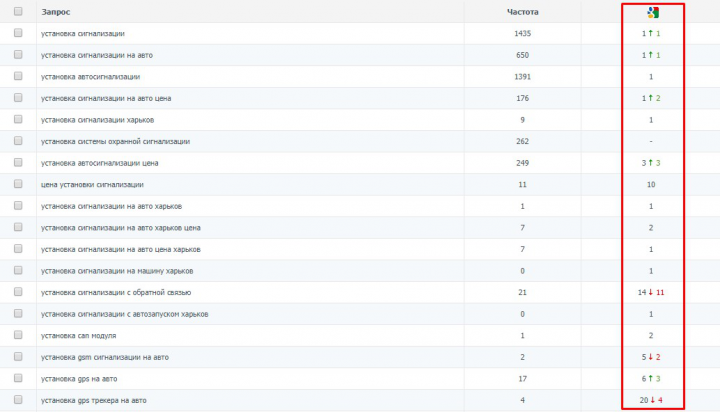
Task: Check row 'установка gps на авто'
Action: pos(18,378)
